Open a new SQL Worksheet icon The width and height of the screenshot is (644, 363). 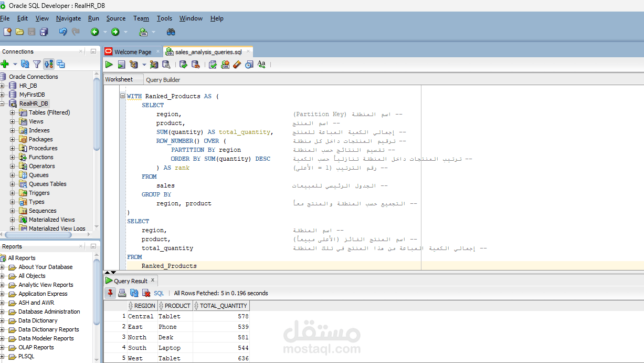tap(143, 32)
